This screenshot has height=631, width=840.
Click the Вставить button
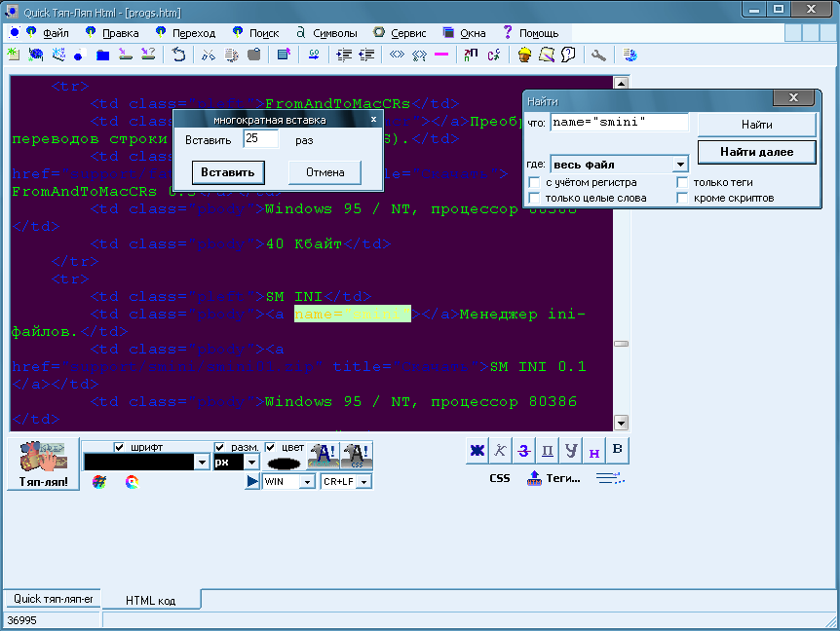(228, 172)
